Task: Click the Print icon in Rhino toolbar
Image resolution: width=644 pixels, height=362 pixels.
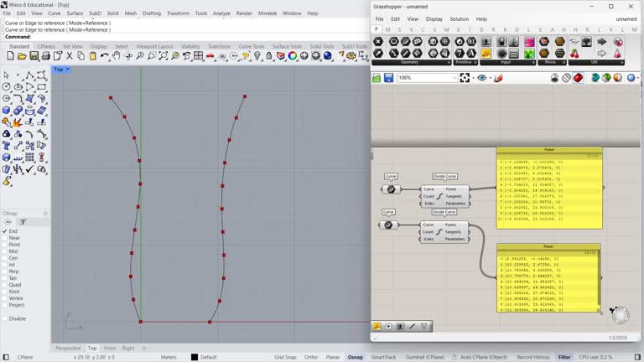Action: pyautogui.click(x=45, y=56)
